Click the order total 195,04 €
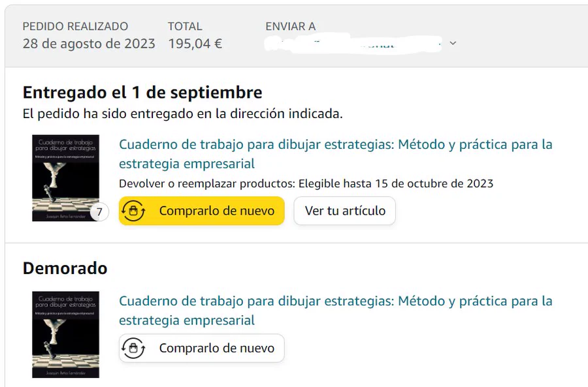 [x=195, y=44]
